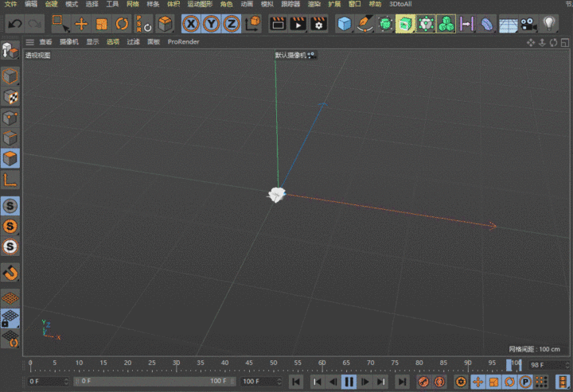Screen dimensions: 573x392
Task: Toggle the locked workplane icon
Action: (10, 318)
